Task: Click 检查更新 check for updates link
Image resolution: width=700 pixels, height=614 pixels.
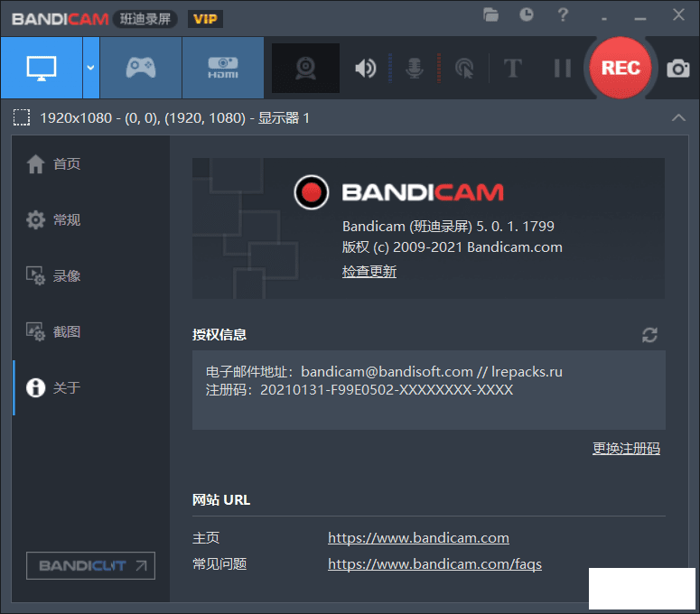Action: tap(369, 271)
